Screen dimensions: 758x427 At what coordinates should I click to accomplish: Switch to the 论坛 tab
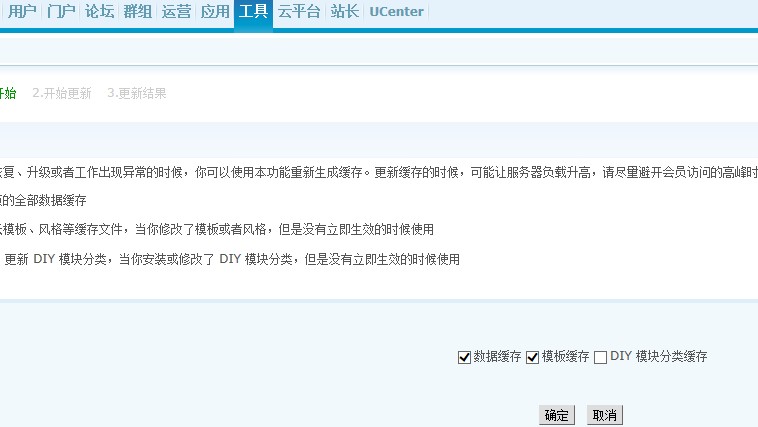click(100, 11)
